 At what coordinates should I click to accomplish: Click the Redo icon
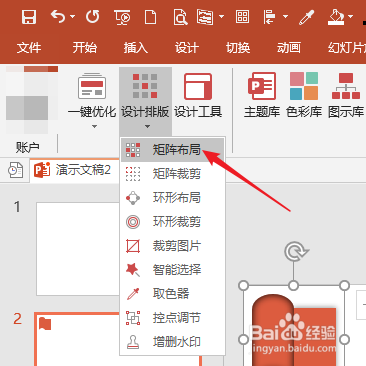(x=92, y=17)
